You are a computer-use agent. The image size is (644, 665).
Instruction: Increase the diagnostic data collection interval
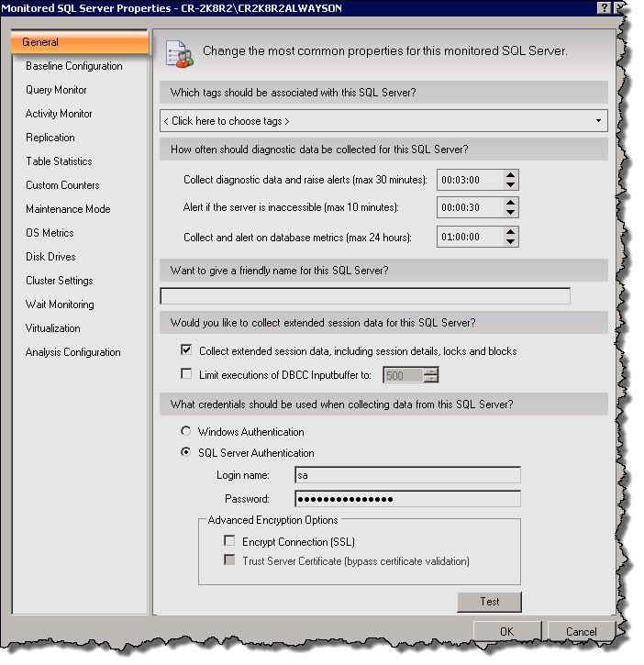click(510, 175)
